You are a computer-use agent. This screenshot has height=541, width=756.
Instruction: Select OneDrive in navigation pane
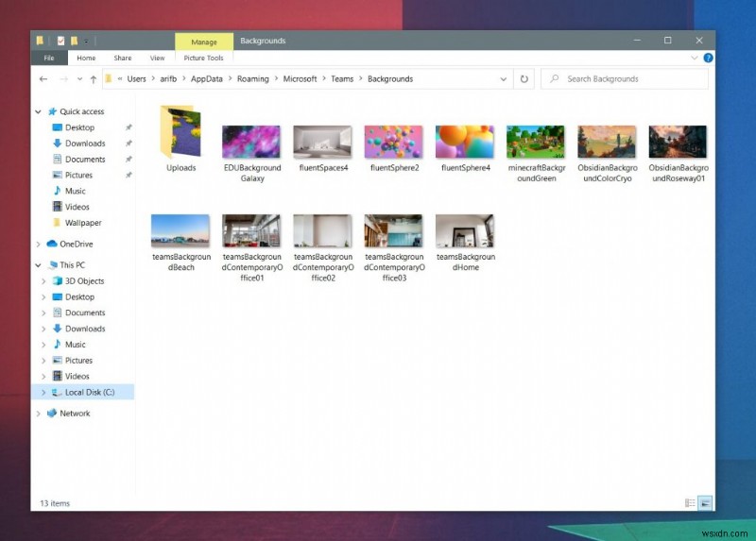pos(77,245)
